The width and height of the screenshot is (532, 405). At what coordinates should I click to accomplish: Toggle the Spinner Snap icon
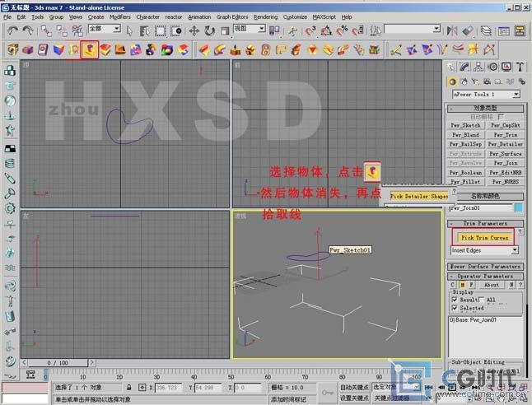357,31
